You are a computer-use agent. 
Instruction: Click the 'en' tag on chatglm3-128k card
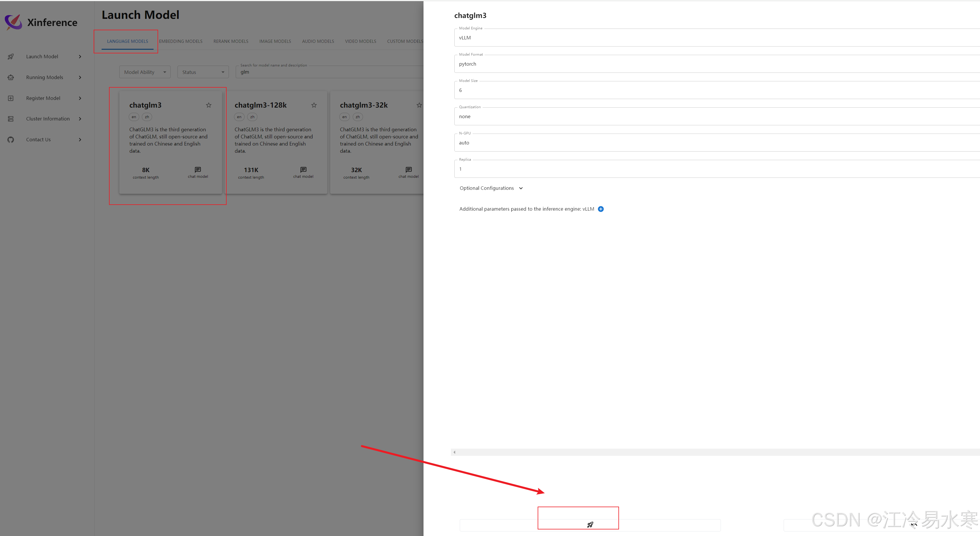(239, 117)
